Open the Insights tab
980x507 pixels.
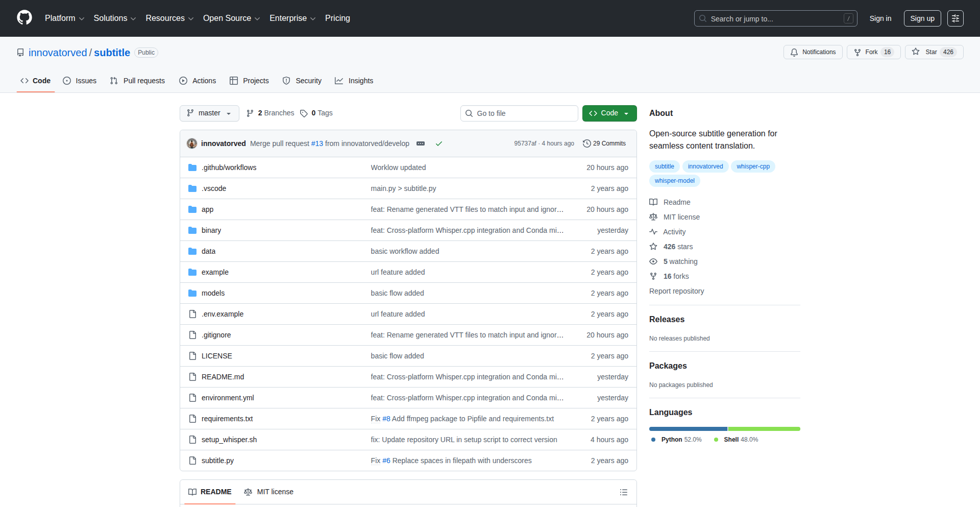coord(354,81)
